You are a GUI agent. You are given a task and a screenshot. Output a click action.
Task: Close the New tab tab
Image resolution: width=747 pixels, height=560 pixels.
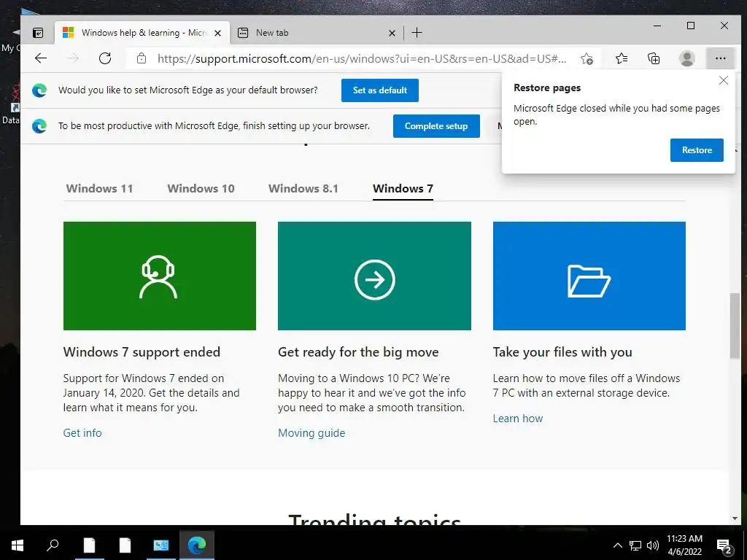click(392, 34)
